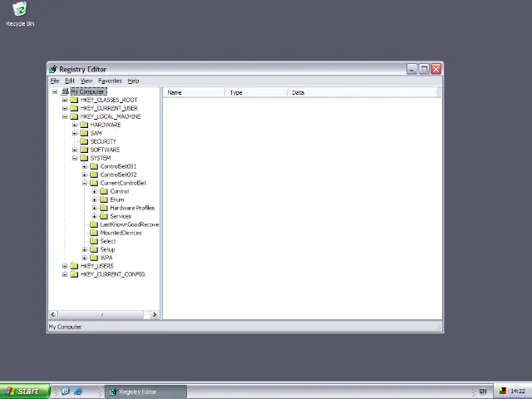Click the Services key folder icon
This screenshot has height=399, width=532.
pos(104,216)
